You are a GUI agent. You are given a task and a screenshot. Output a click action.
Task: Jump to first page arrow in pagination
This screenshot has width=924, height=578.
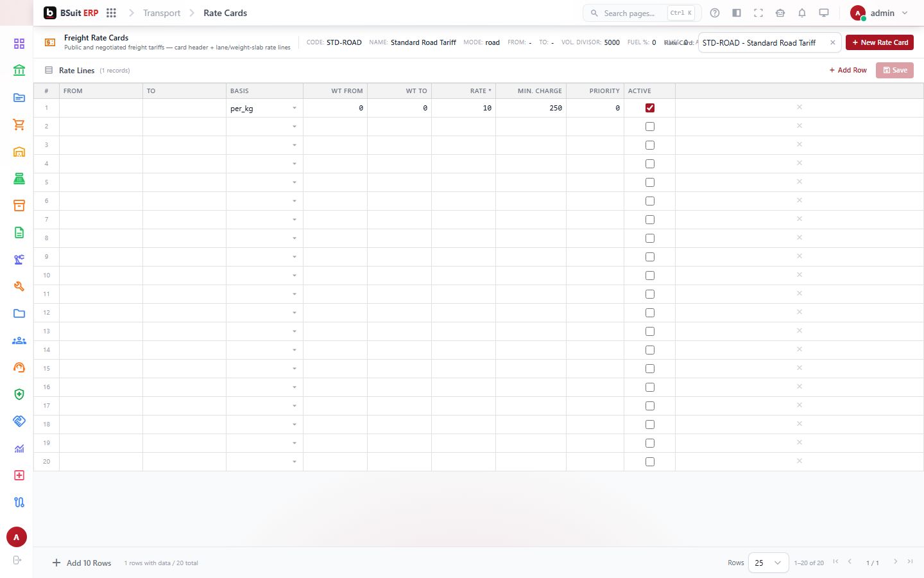(x=835, y=562)
